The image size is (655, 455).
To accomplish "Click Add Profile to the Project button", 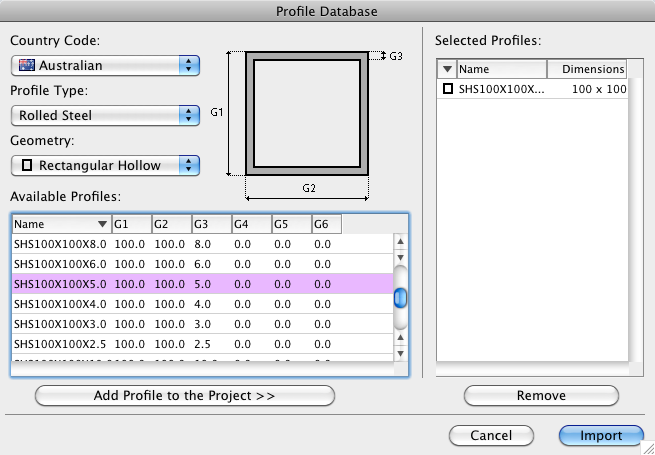I will [184, 395].
